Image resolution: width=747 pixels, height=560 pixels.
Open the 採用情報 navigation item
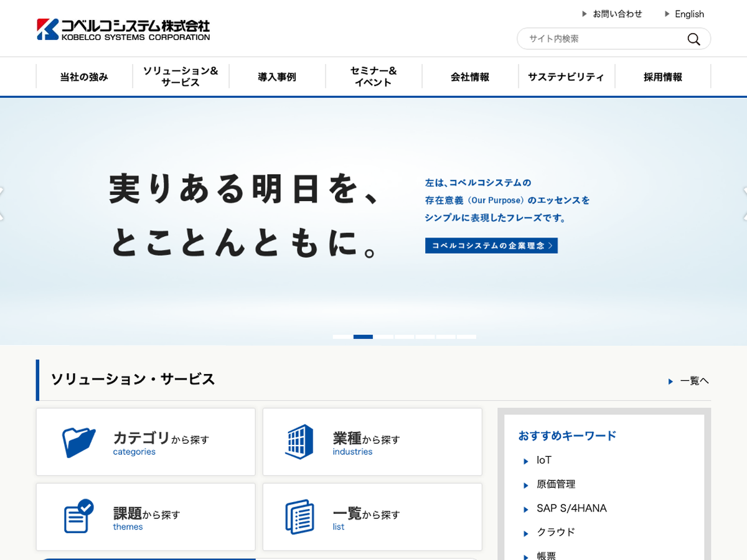point(662,77)
